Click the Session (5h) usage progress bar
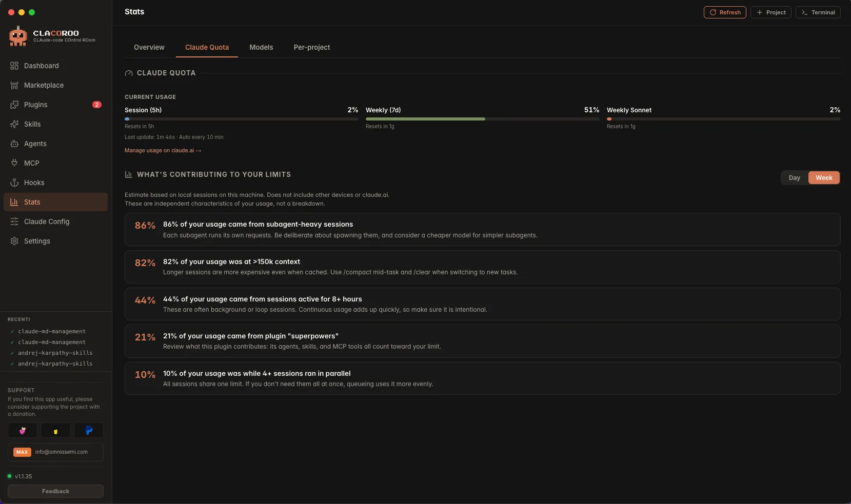Image resolution: width=851 pixels, height=504 pixels. [x=242, y=119]
